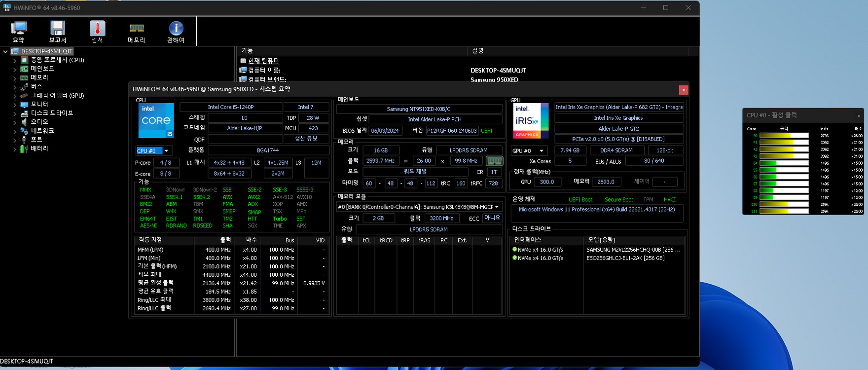Viewport: 868px width, 370px height.
Task: Click the 포트 icon in the tree
Action: (x=24, y=140)
